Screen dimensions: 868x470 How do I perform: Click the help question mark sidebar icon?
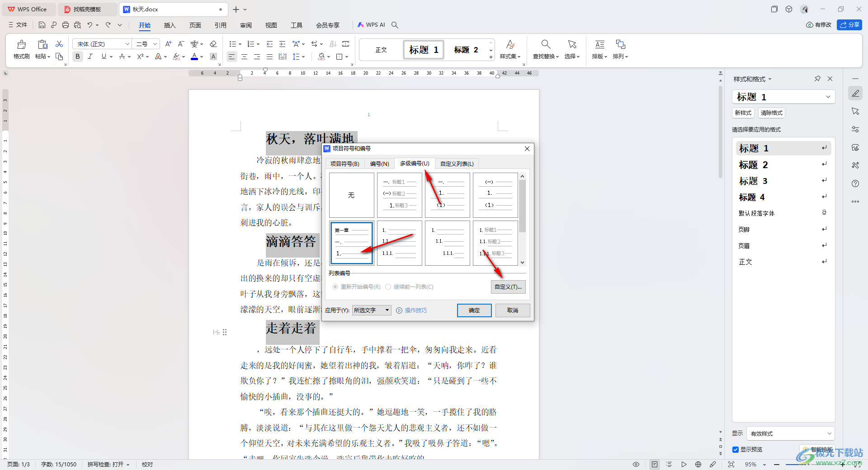(855, 183)
